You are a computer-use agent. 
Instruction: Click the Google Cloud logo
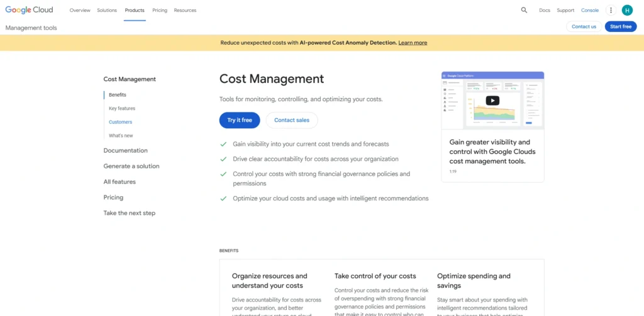[x=29, y=10]
